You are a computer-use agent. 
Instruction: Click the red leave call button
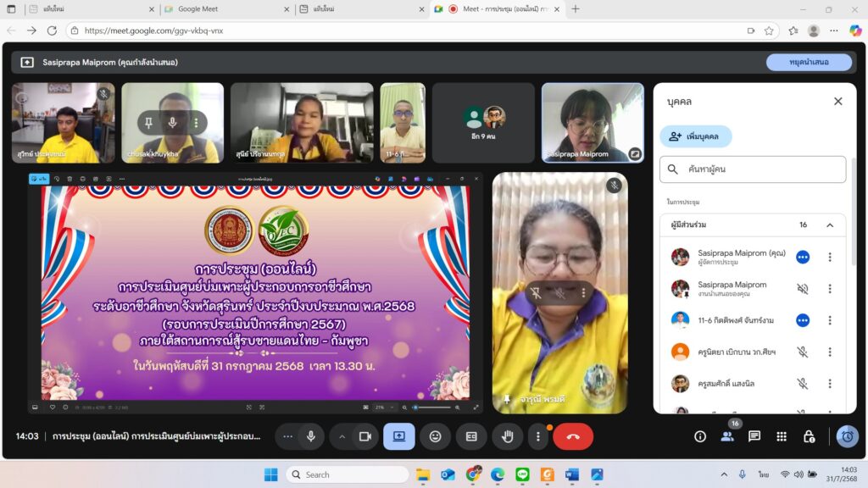tap(573, 436)
